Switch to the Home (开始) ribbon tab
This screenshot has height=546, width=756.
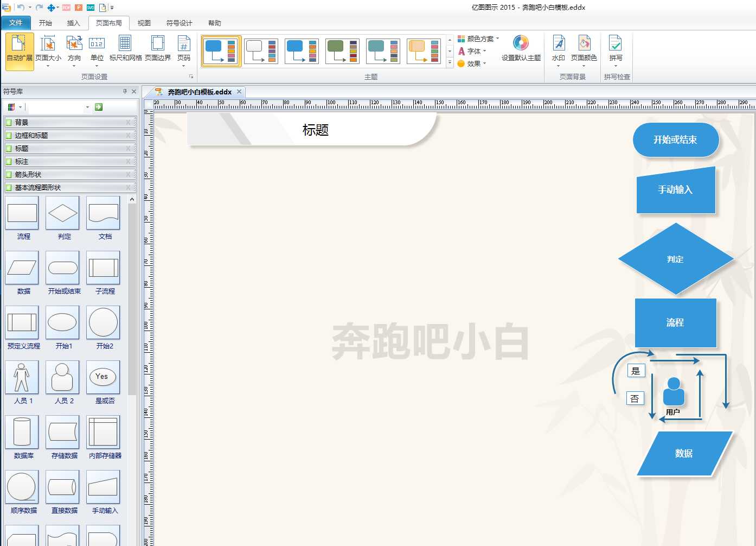point(46,23)
